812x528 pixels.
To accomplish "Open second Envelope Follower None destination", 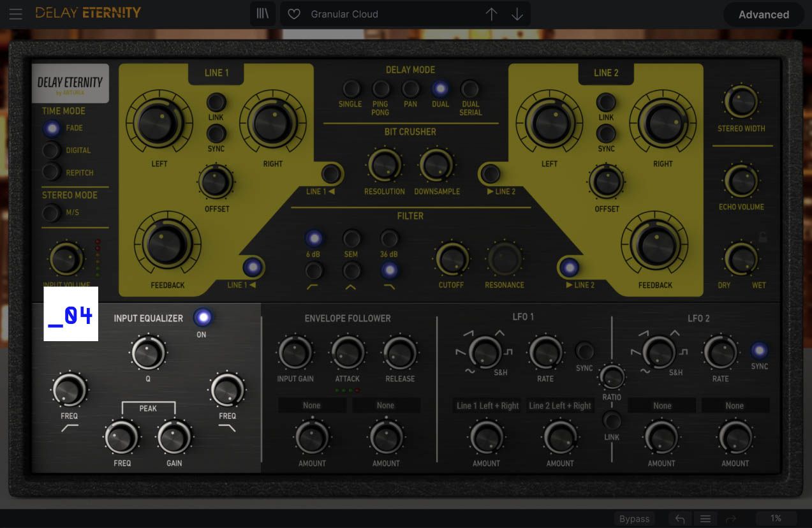I will (386, 406).
